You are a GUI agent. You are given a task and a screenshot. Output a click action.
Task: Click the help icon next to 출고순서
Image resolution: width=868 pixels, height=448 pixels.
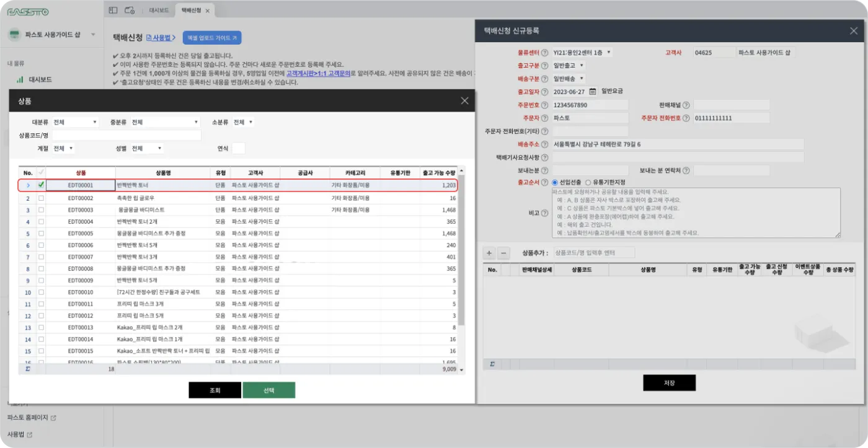544,183
